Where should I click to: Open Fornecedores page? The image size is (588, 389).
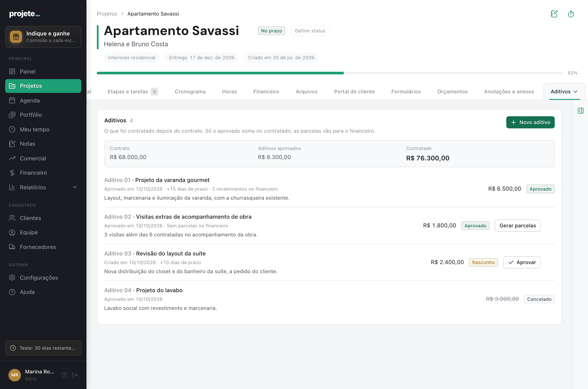(43, 247)
